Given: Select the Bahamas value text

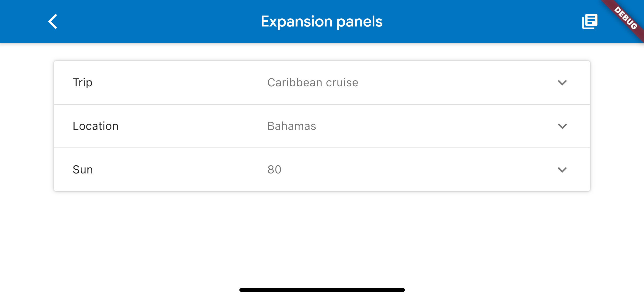Looking at the screenshot, I should [x=291, y=126].
